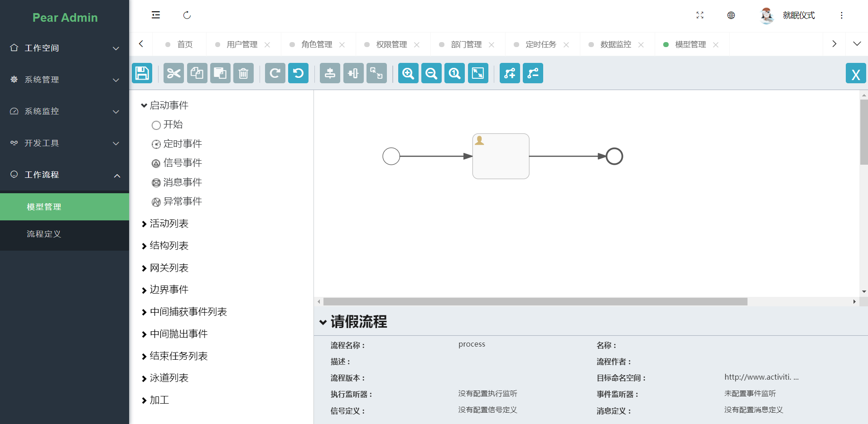Viewport: 868px width, 424px height.
Task: Click the redo arrow icon
Action: coord(275,73)
